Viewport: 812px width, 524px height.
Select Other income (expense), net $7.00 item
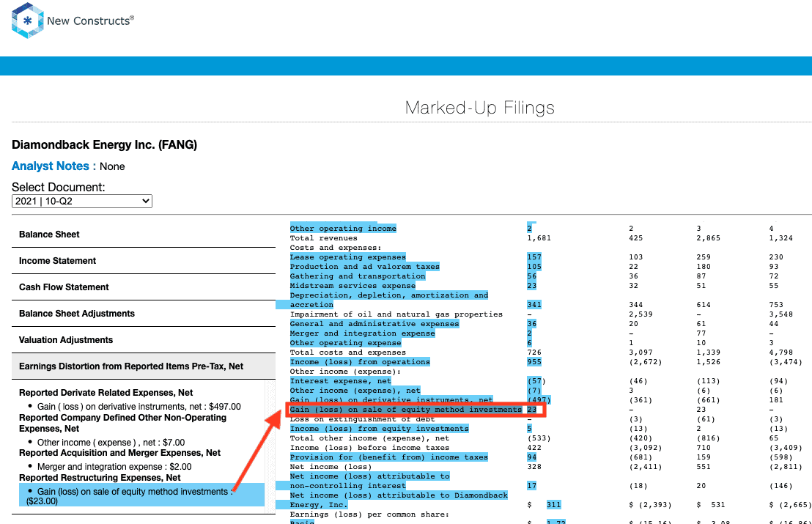(111, 443)
